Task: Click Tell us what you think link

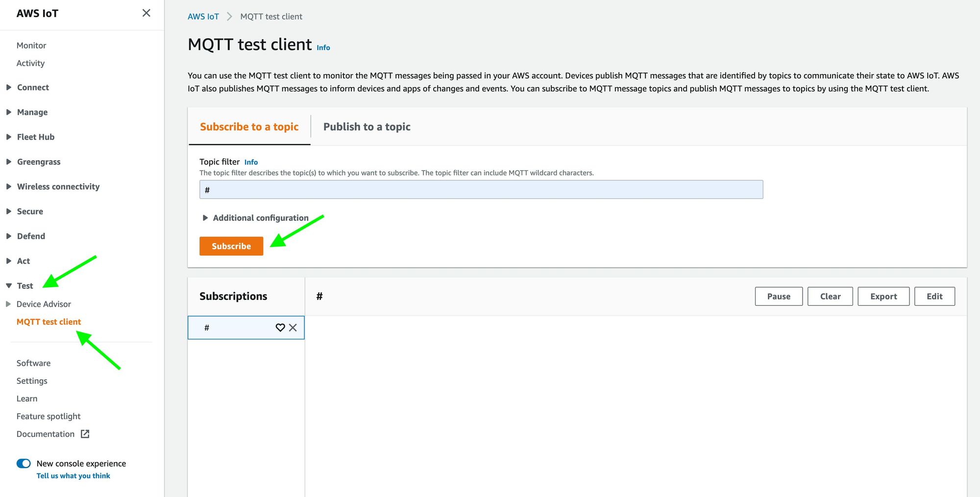Action: 73,475
